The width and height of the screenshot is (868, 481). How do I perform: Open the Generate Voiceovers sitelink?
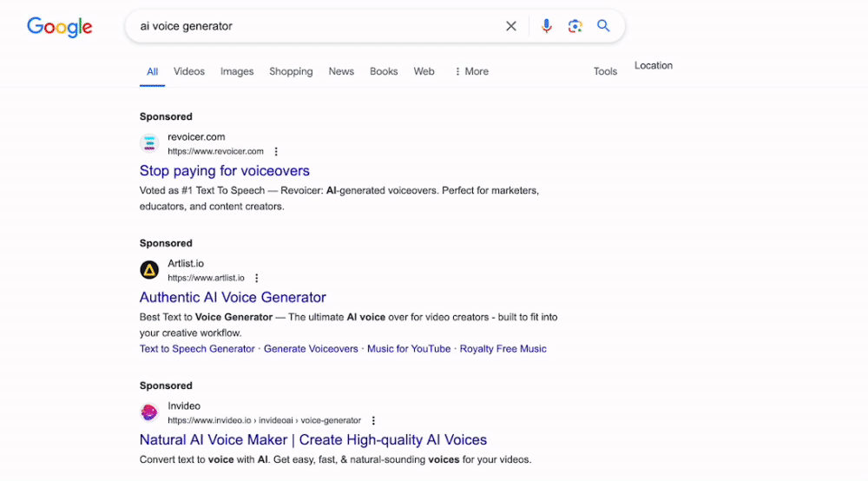tap(311, 349)
